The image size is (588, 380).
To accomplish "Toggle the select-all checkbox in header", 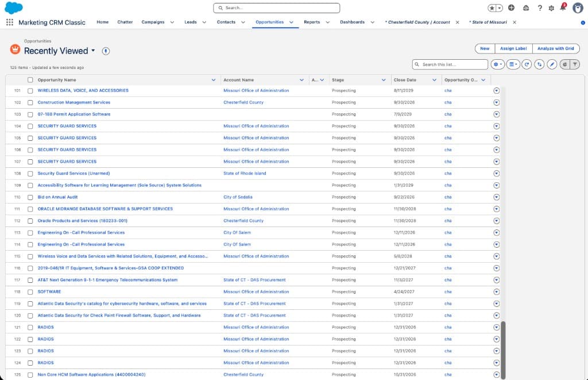I will click(30, 80).
